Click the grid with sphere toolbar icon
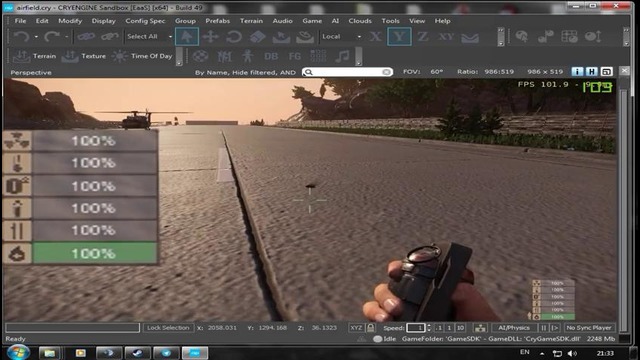 pos(569,37)
